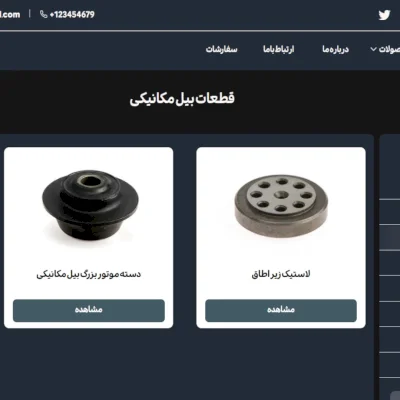Click the gray button at bottom-right corner

pyautogui.click(x=395, y=395)
